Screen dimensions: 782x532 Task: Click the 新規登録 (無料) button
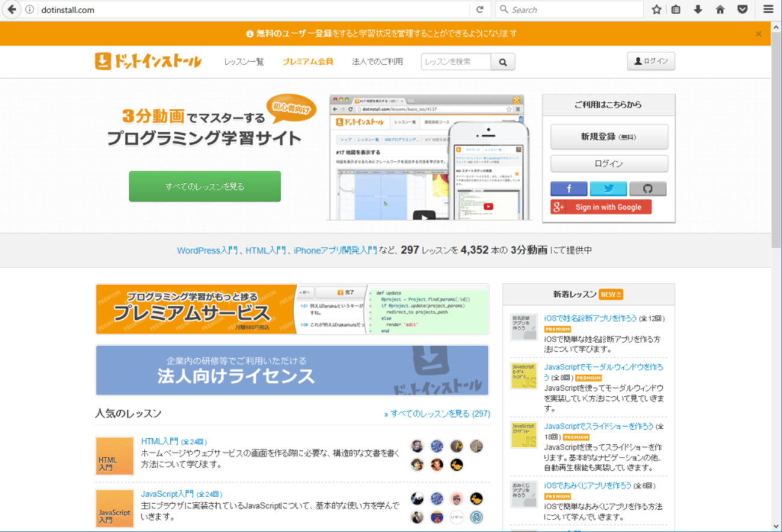click(x=609, y=136)
